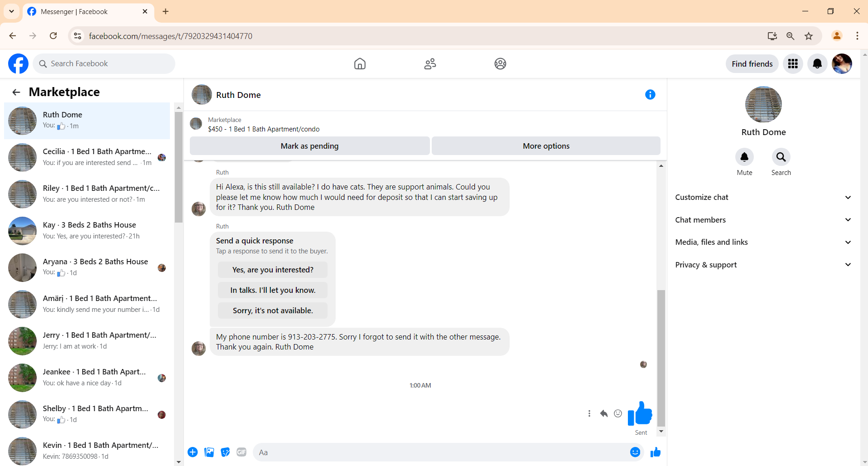The width and height of the screenshot is (868, 466).
Task: Choose a sticker
Action: [225, 452]
